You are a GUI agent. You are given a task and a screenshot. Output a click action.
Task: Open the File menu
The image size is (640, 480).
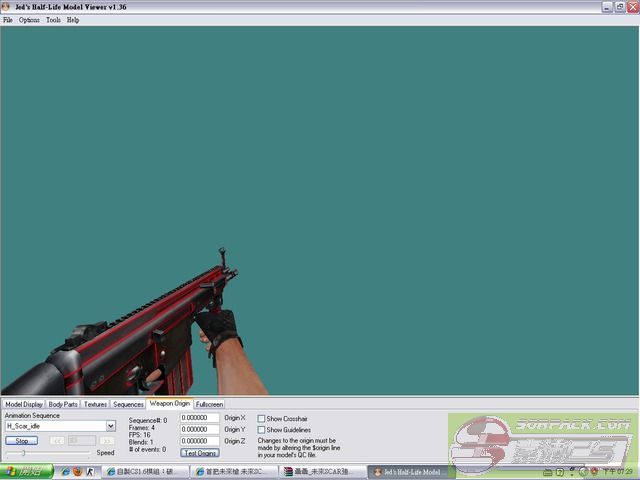coord(8,20)
